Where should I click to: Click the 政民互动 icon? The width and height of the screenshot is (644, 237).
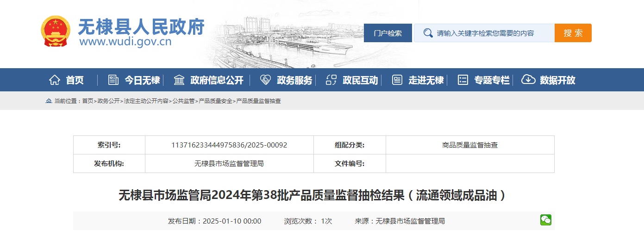point(331,80)
